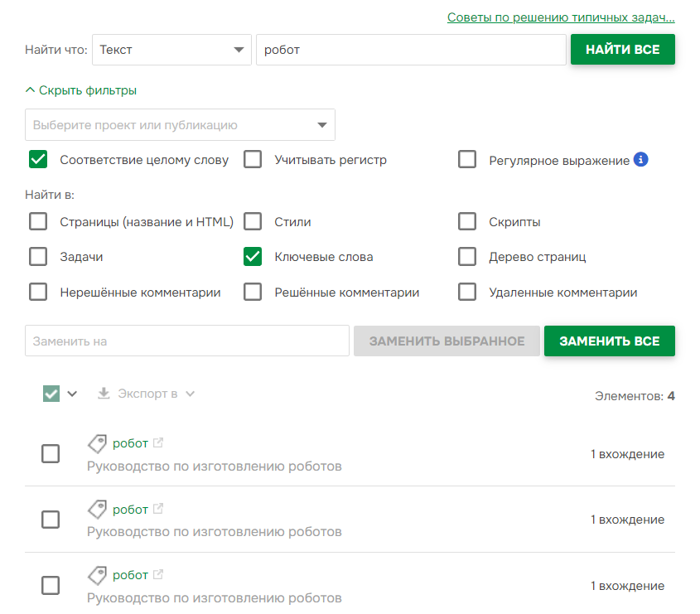The image size is (700, 614).
Task: Click the tag icon on the third робот result
Action: tap(97, 574)
